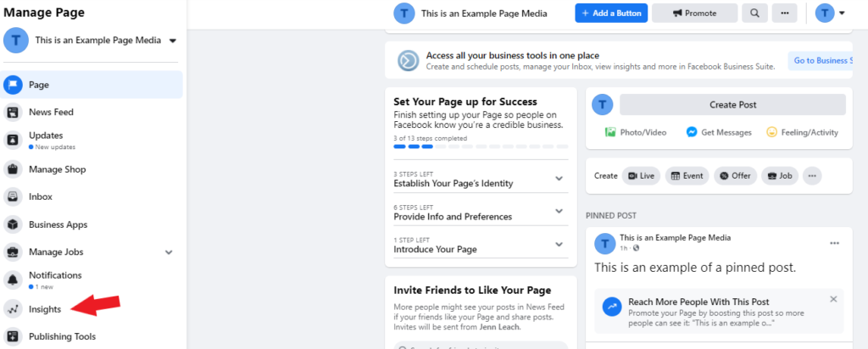Open the account dropdown arrow at top right

click(x=842, y=14)
